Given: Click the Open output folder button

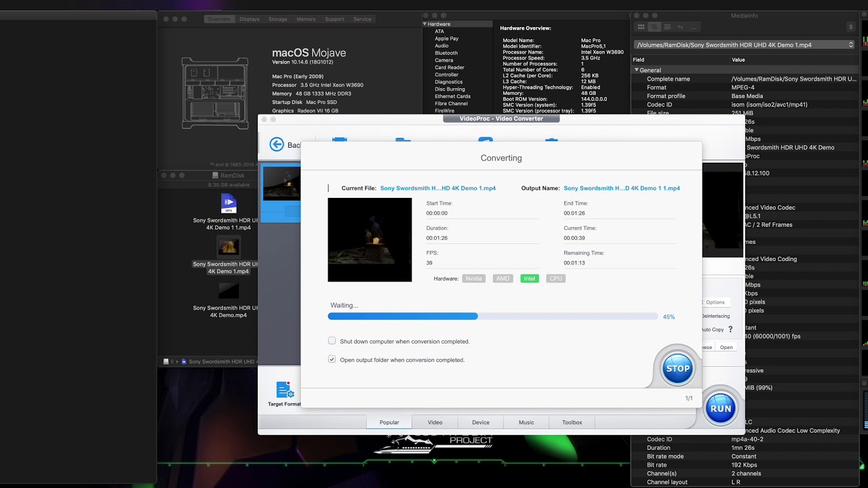Looking at the screenshot, I should coord(726,347).
